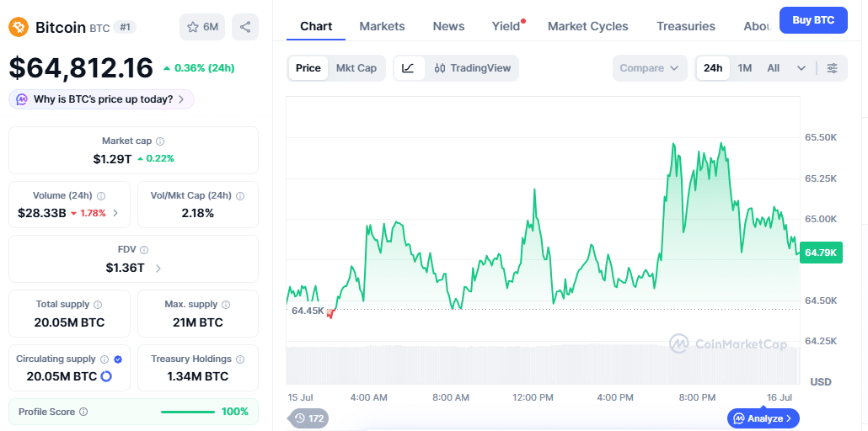Screen dimensions: 868x431
Task: Add Bitcoin to watchlist via star button
Action: pyautogui.click(x=202, y=27)
